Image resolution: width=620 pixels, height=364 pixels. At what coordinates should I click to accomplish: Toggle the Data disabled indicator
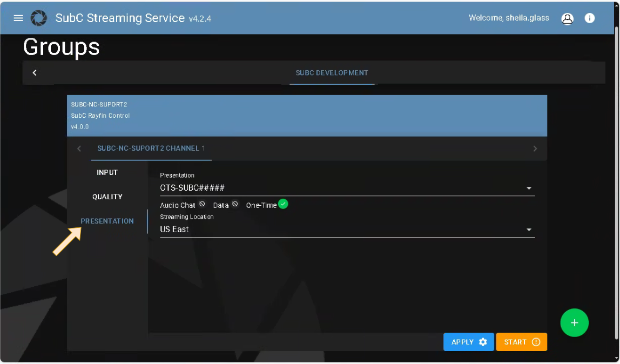(235, 204)
